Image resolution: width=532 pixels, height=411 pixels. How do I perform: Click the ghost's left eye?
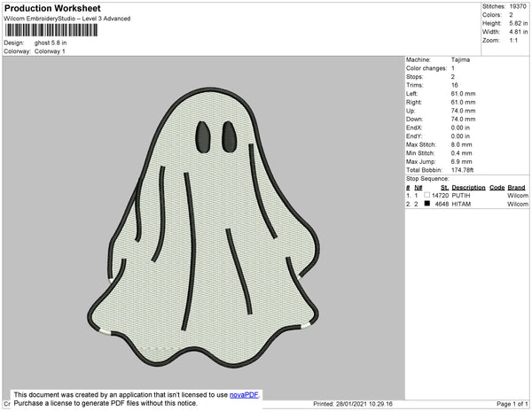point(203,134)
